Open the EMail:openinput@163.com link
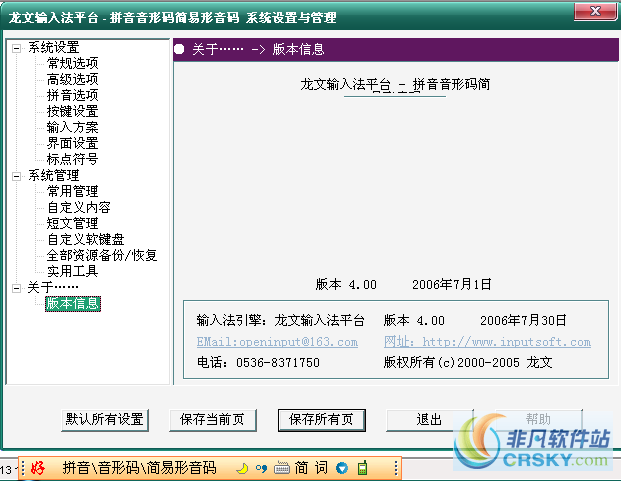 277,342
